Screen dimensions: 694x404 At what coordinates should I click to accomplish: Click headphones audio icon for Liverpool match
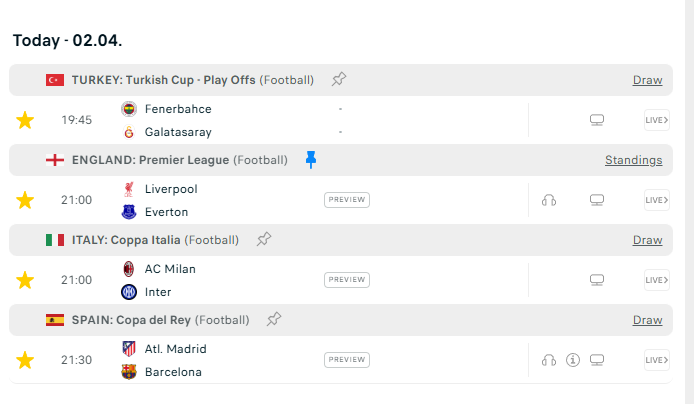tap(549, 200)
